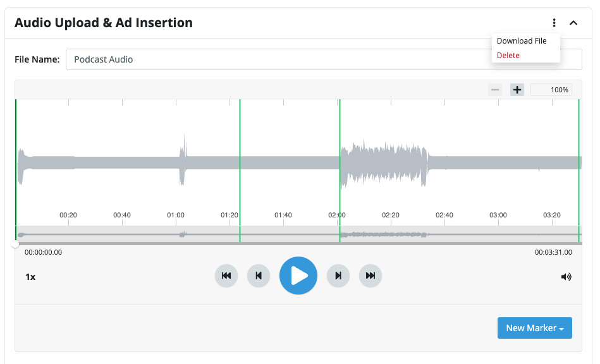
Task: Open the New Marker dropdown
Action: point(535,328)
